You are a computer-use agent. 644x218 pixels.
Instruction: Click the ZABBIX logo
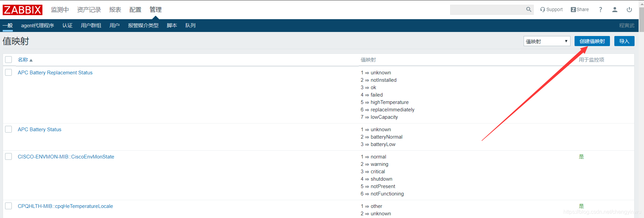[23, 10]
